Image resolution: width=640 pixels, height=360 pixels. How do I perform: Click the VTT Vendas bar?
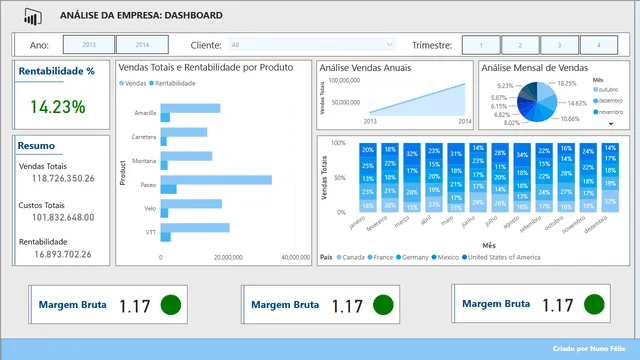[x=195, y=228]
